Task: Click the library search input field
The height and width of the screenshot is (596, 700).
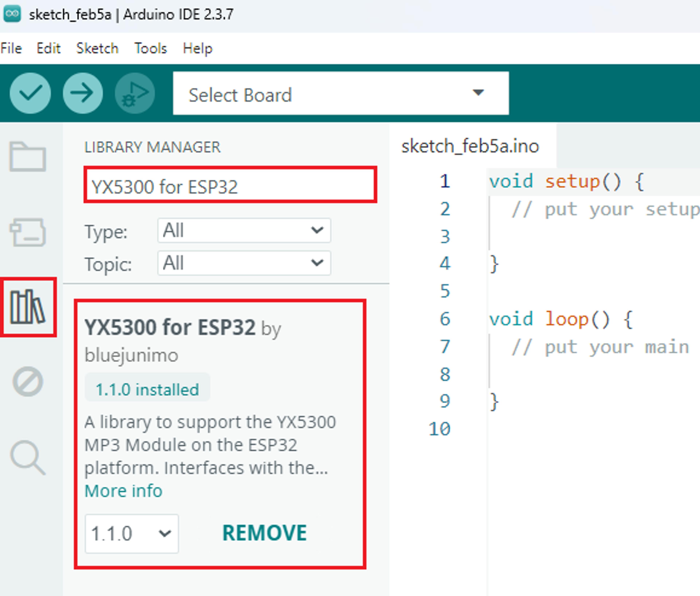Action: coord(230,185)
